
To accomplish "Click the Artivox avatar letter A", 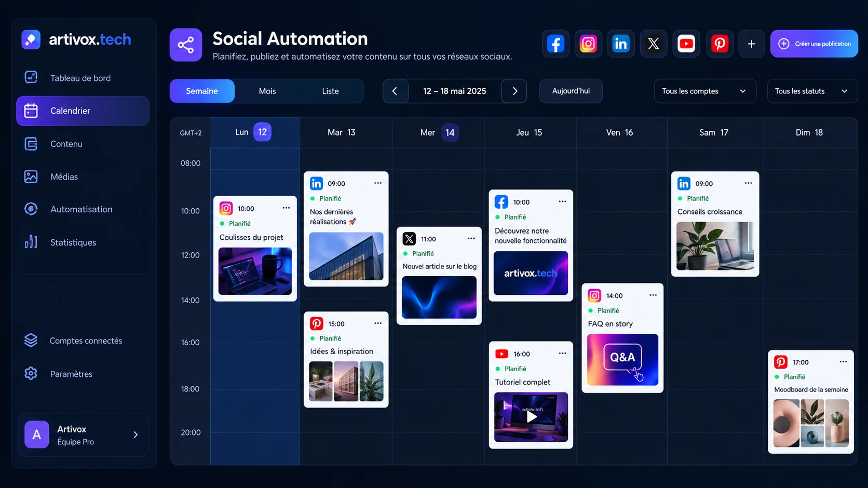I will [37, 435].
